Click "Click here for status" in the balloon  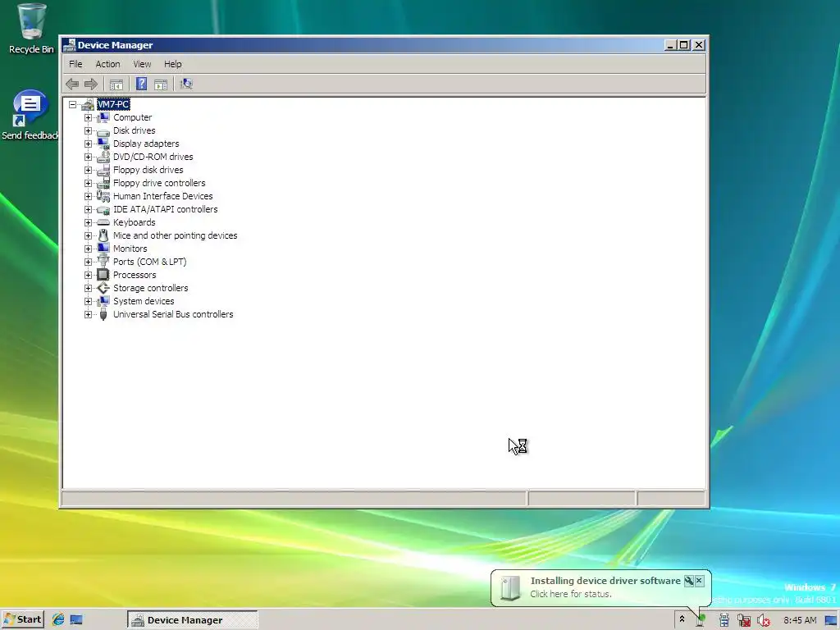[571, 594]
